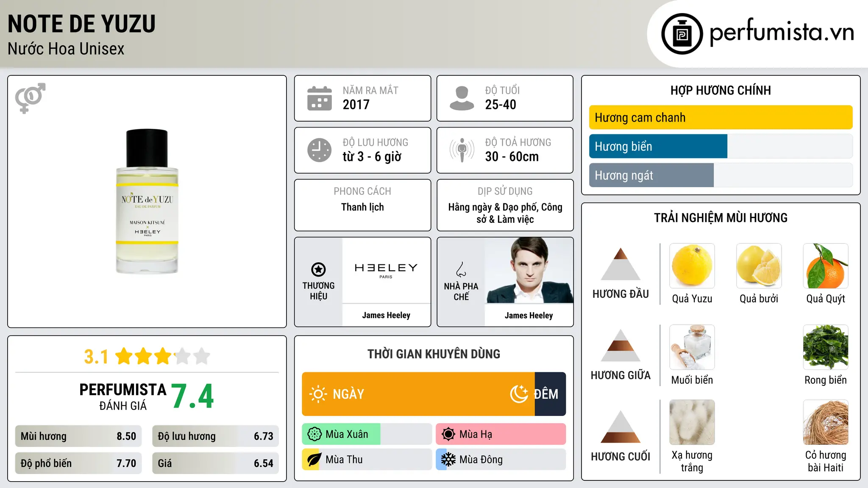868x488 pixels.
Task: Click James Heeley under the portrait photo
Action: [529, 316]
